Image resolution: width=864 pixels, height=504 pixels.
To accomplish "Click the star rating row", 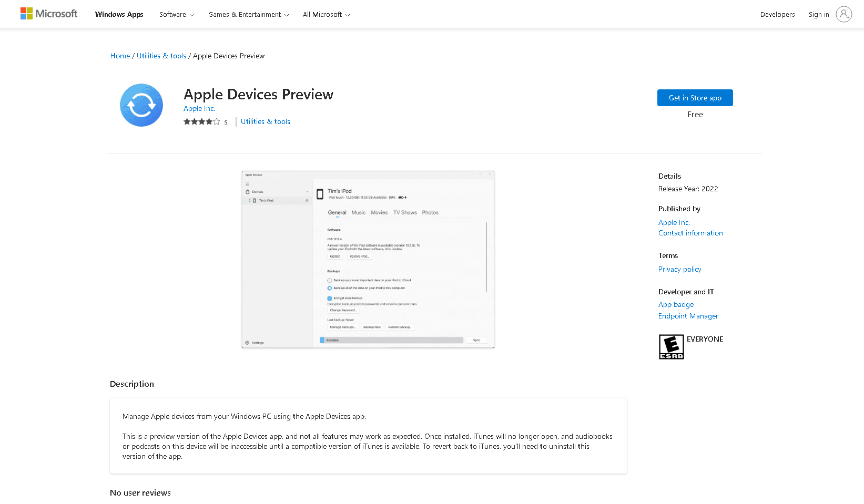I will pos(202,122).
